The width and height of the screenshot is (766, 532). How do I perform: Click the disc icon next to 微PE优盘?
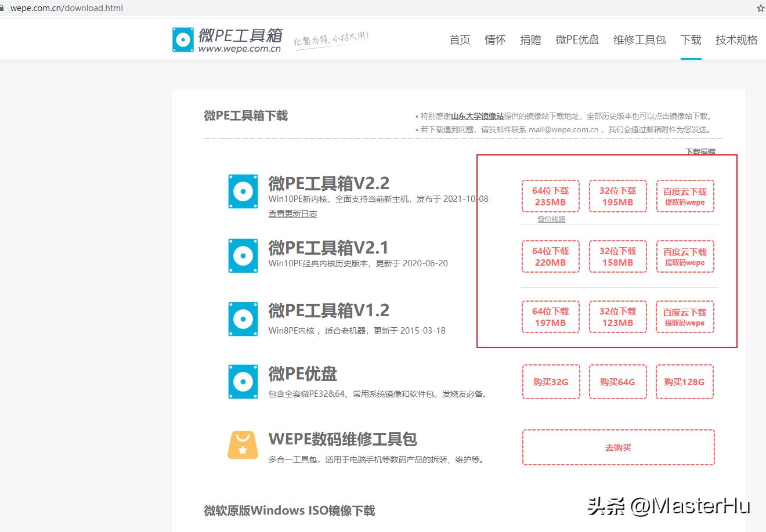[x=243, y=381]
